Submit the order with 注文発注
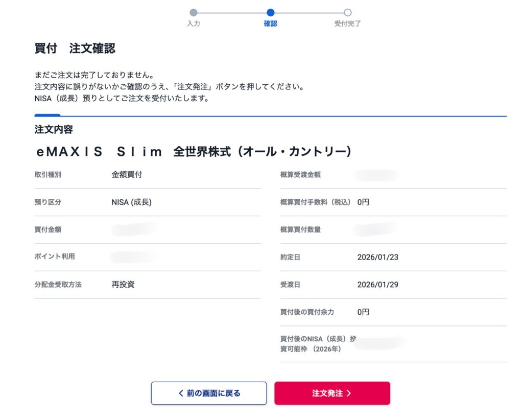 tap(331, 393)
